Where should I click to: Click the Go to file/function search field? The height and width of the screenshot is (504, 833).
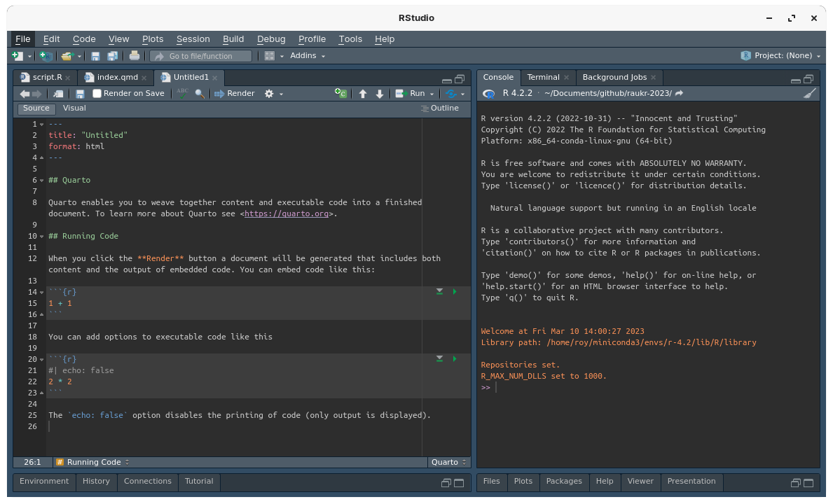click(x=201, y=56)
